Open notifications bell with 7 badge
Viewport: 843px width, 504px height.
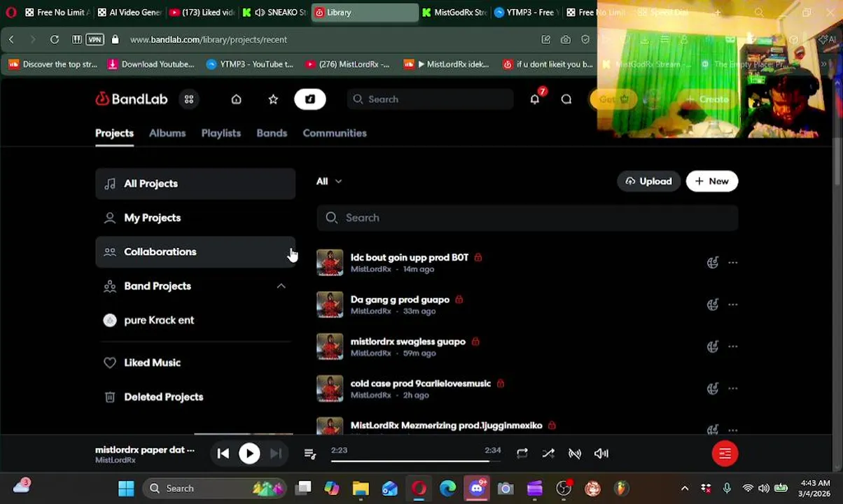coord(536,99)
